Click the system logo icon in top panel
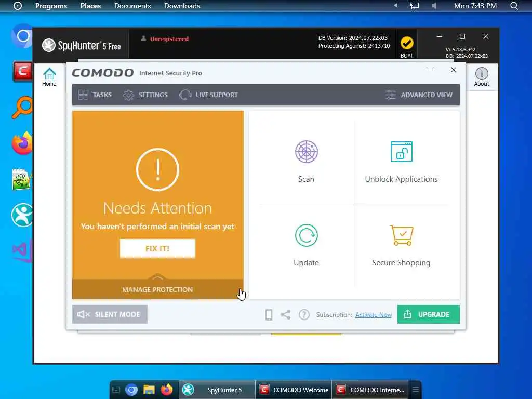532x399 pixels. pyautogui.click(x=18, y=6)
